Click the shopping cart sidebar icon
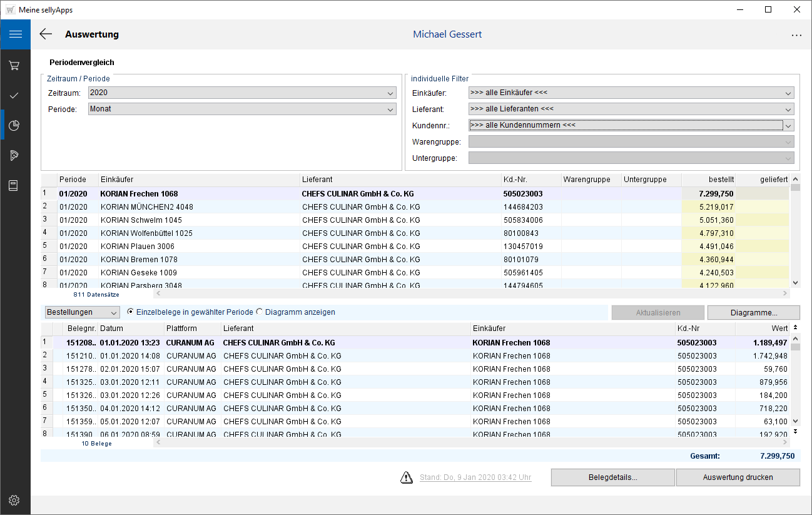 [15, 66]
